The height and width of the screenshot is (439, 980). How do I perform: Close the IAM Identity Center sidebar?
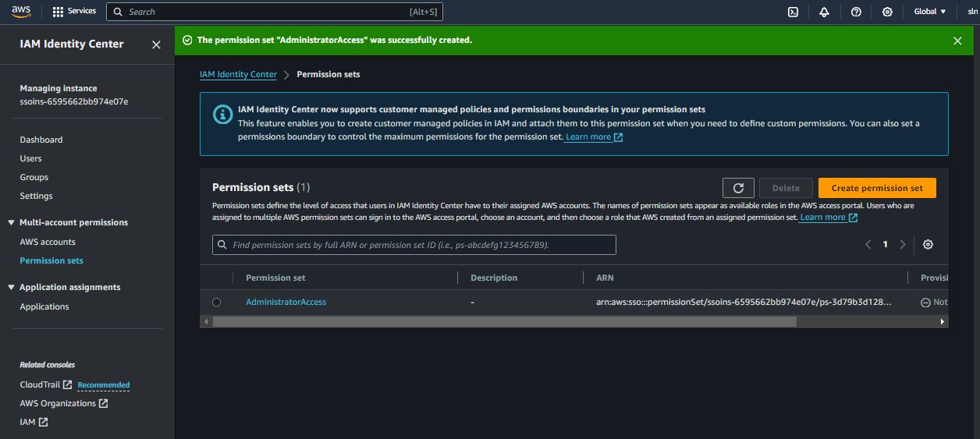(x=156, y=44)
